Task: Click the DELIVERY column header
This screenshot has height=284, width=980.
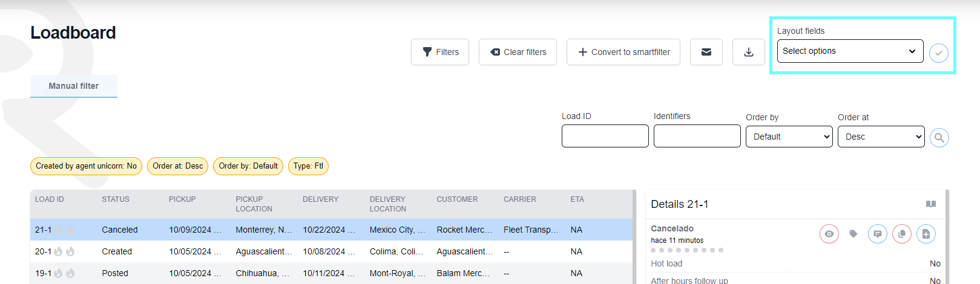Action: pyautogui.click(x=321, y=199)
